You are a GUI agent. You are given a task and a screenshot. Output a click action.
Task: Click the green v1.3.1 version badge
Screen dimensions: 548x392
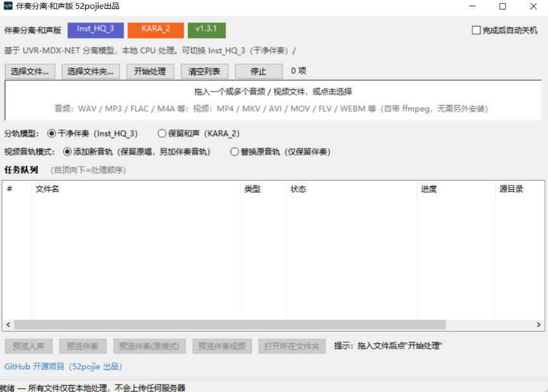(206, 30)
